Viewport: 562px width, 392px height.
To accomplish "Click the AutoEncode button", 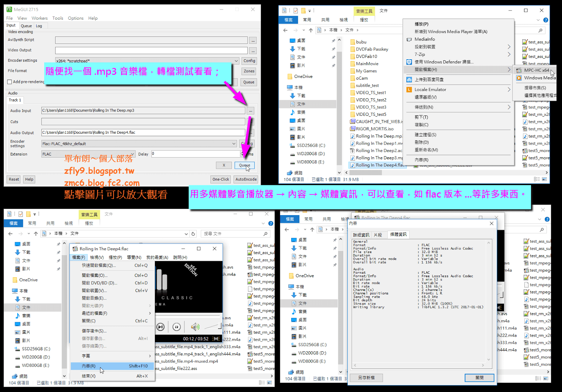I will (246, 179).
